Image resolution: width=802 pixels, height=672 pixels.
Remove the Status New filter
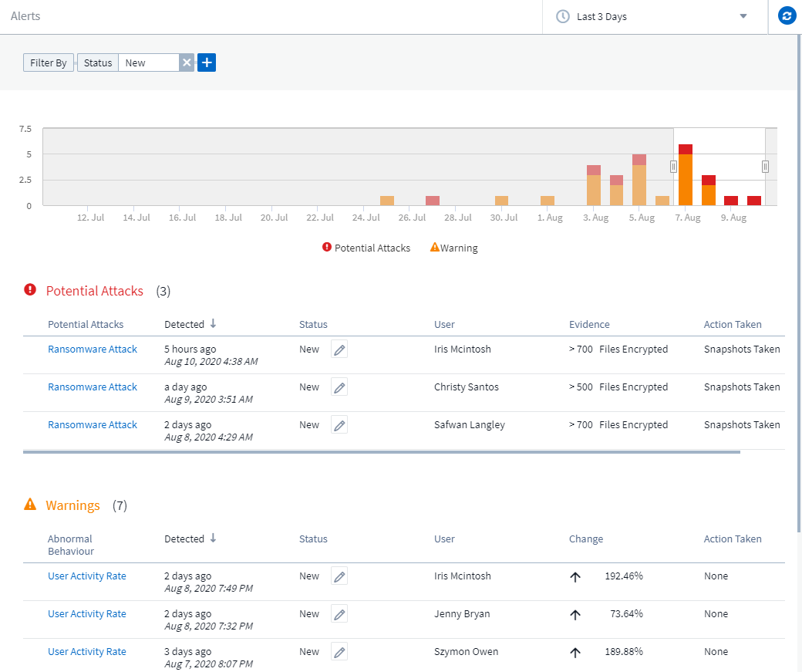pos(186,63)
